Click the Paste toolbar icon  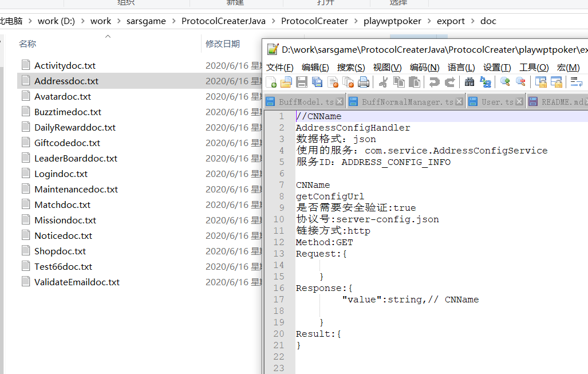[415, 82]
